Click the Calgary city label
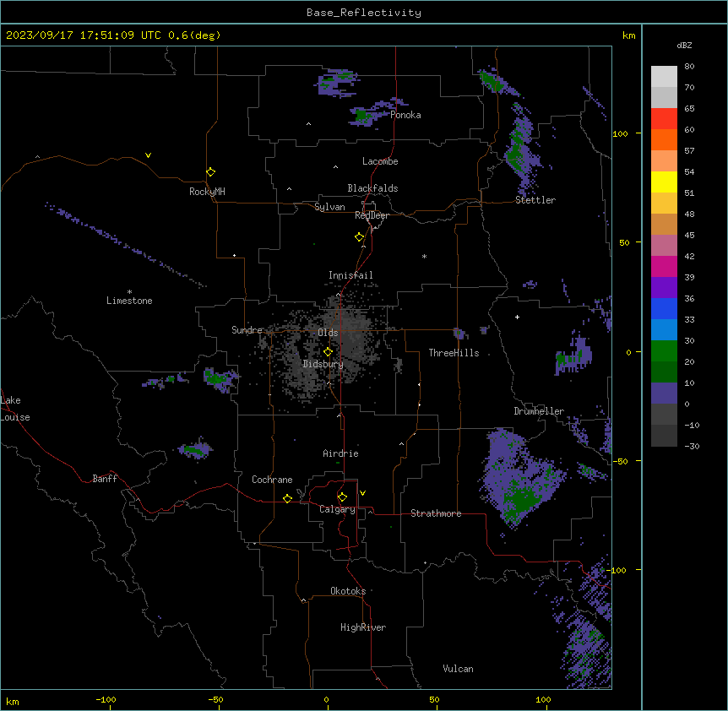The width and height of the screenshot is (728, 711). coord(337,509)
